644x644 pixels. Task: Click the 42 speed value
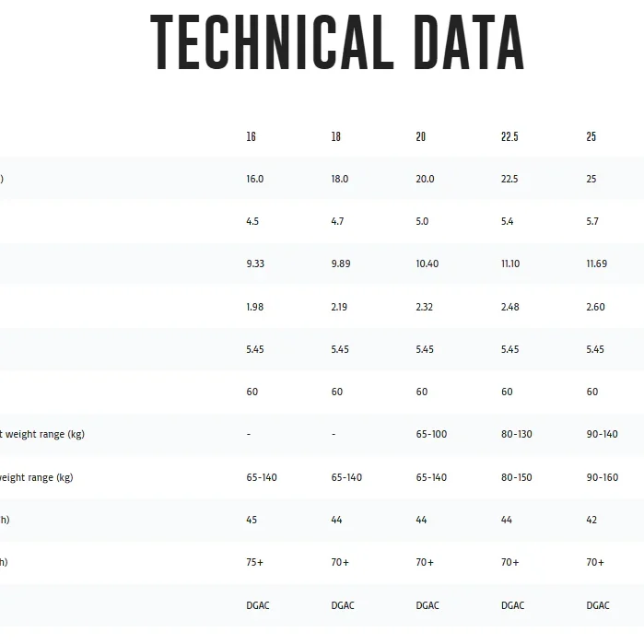[x=591, y=520]
